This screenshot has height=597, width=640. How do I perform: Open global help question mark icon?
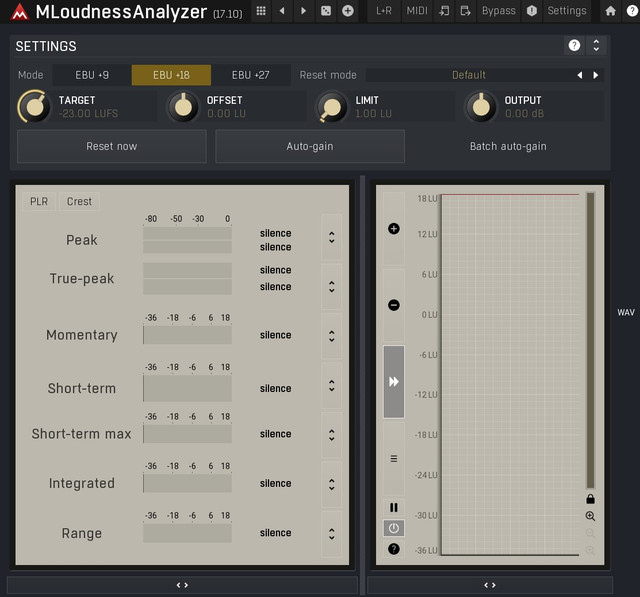coord(632,11)
